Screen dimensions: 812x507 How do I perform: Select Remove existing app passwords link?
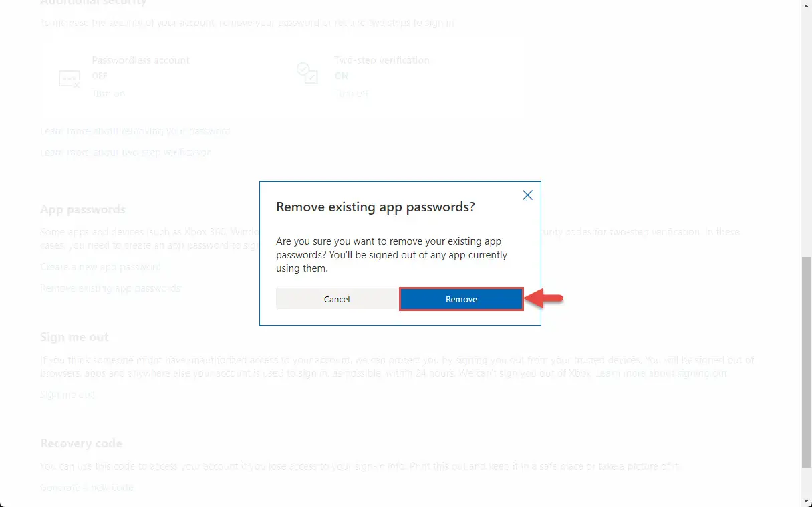(111, 288)
